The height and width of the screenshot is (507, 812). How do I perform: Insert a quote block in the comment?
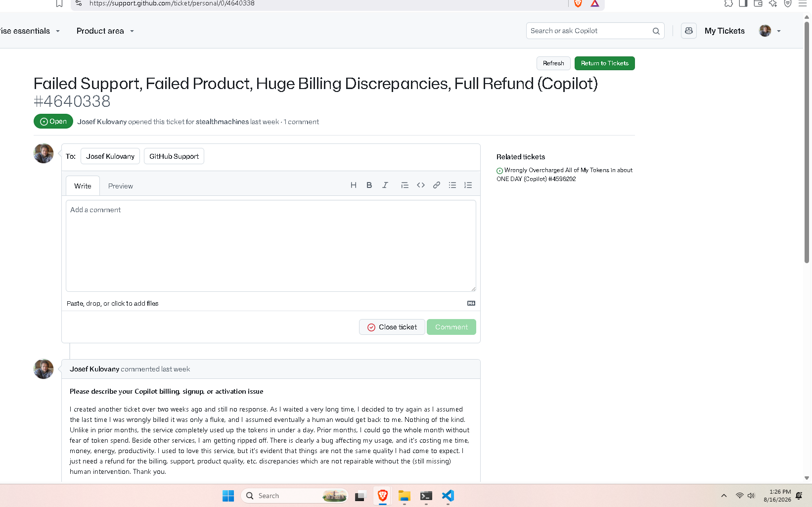405,185
